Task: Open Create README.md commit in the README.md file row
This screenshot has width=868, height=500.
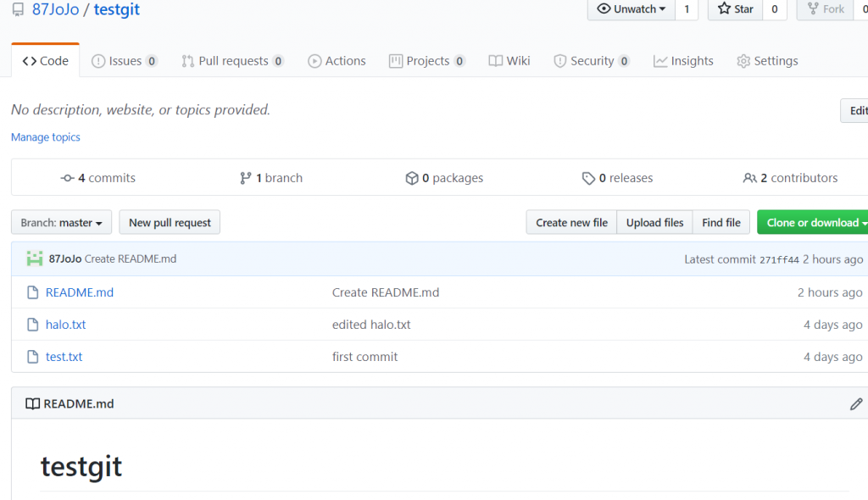Action: (386, 292)
